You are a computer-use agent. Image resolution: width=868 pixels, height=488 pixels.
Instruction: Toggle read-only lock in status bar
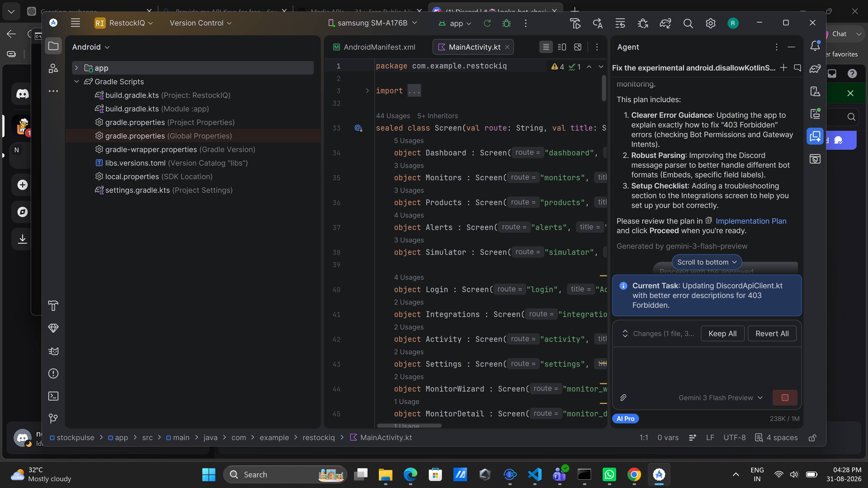tap(812, 438)
